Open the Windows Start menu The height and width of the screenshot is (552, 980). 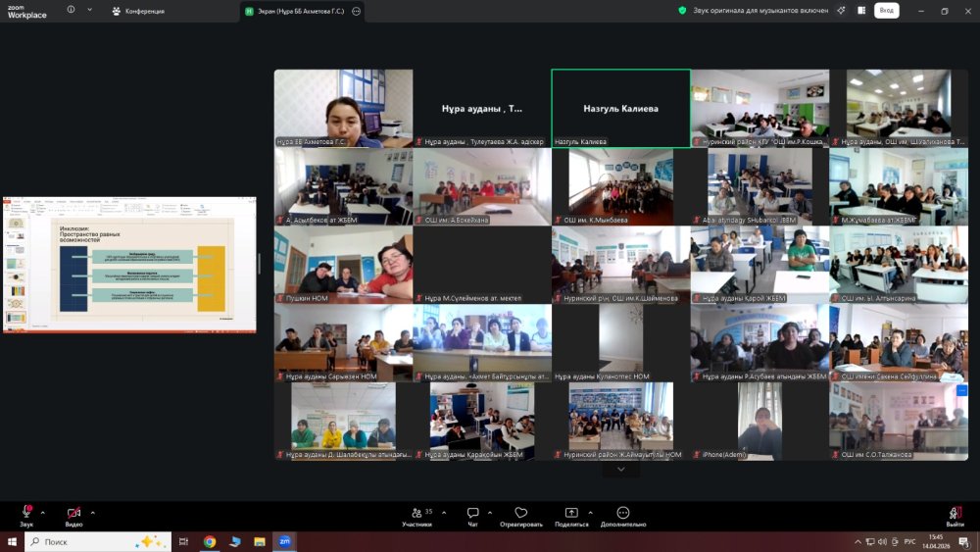12,541
